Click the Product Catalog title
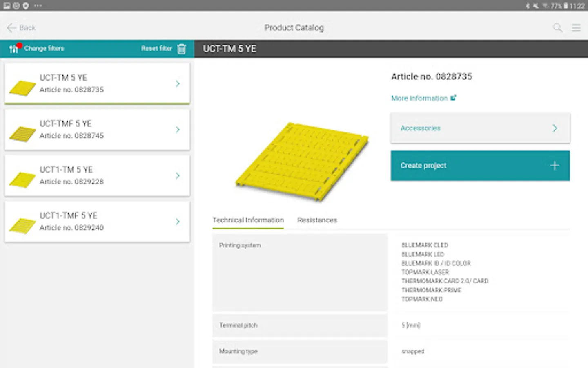This screenshot has height=368, width=588. click(x=294, y=28)
